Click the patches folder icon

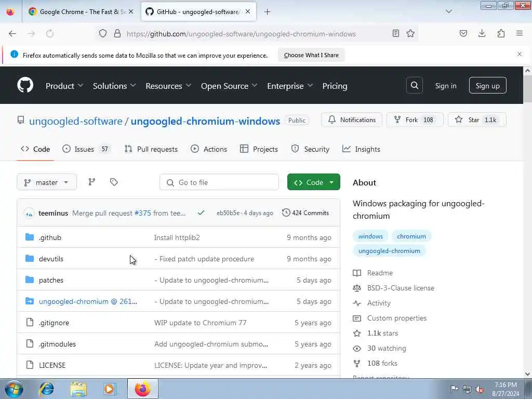pyautogui.click(x=30, y=280)
